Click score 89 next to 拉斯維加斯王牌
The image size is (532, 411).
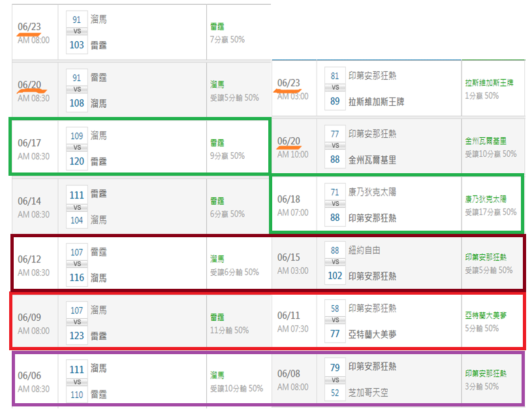coord(335,101)
